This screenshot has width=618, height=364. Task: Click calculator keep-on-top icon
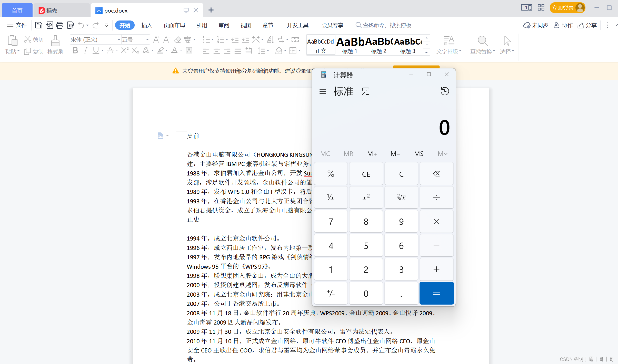click(365, 91)
